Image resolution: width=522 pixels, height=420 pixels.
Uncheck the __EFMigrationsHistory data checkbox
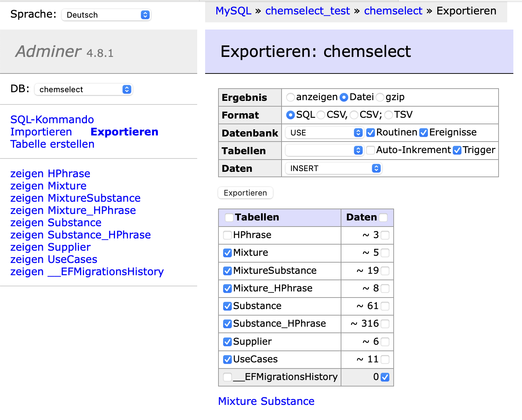pos(385,377)
